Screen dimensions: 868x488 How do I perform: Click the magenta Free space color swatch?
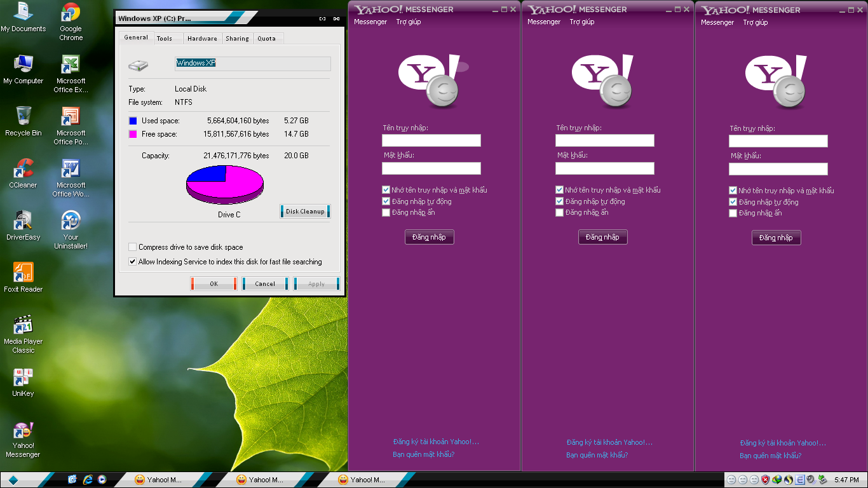(133, 134)
